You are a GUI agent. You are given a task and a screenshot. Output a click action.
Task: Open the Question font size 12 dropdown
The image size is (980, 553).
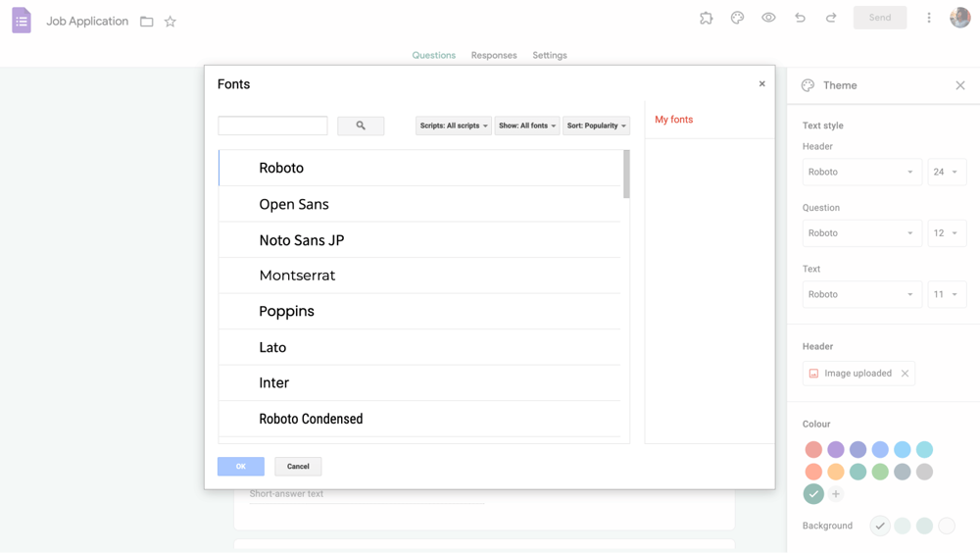[x=947, y=233]
